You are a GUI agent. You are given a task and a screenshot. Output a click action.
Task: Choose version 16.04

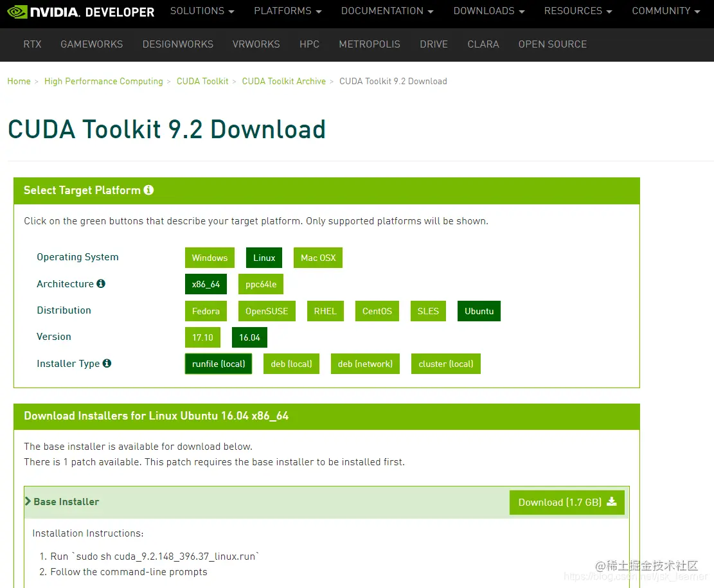coord(249,337)
